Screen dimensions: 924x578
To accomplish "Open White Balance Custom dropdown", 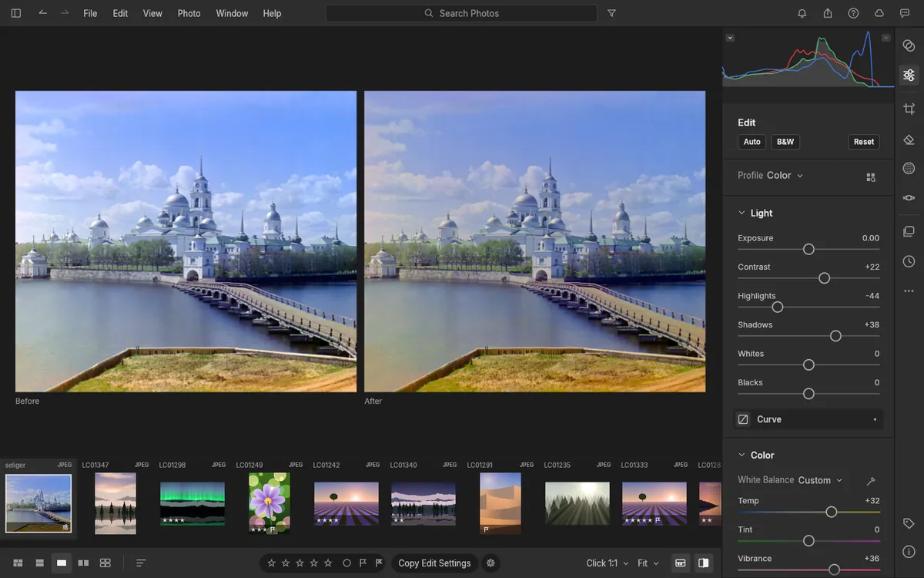I will click(820, 480).
